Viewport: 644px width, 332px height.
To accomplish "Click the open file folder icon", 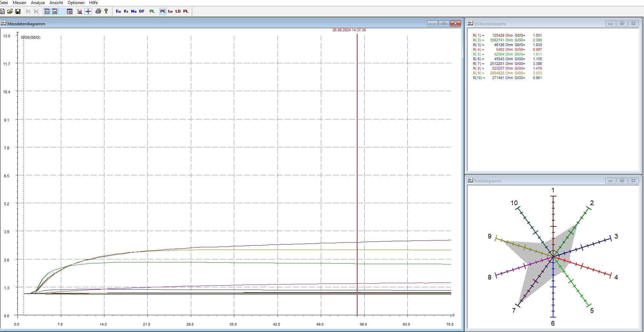I will pos(10,11).
